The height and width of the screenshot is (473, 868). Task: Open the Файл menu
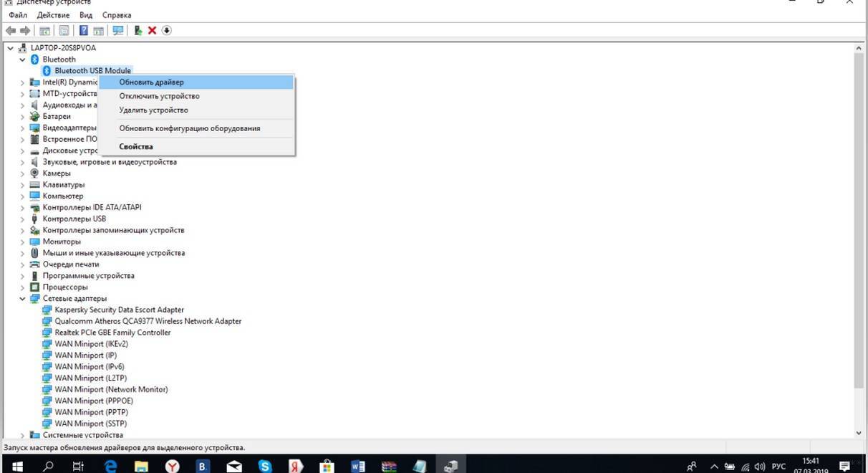pos(18,15)
